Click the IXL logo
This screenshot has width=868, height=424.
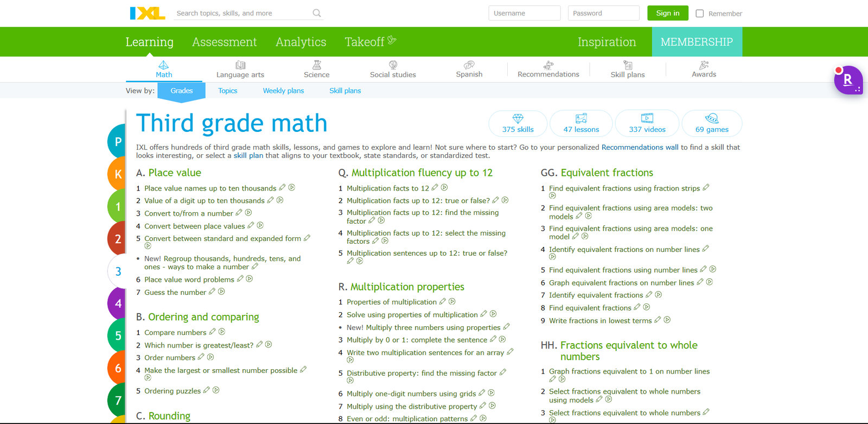tap(148, 13)
